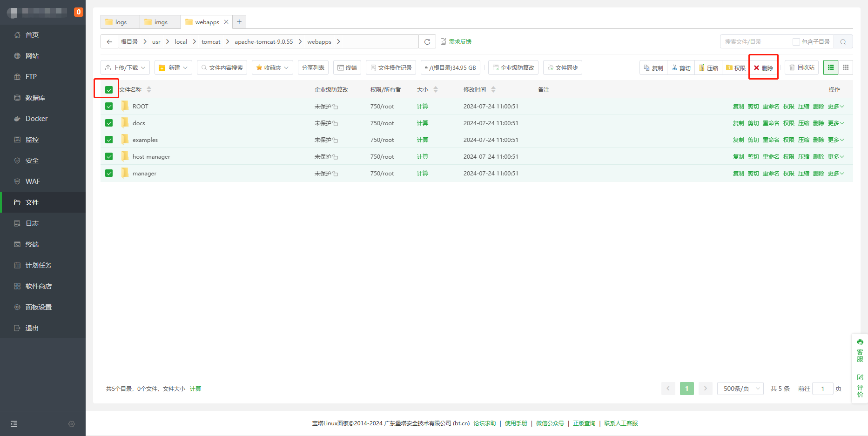Expand More (更多) options for manager folder
Screen dimensions: 868x436
(835, 174)
